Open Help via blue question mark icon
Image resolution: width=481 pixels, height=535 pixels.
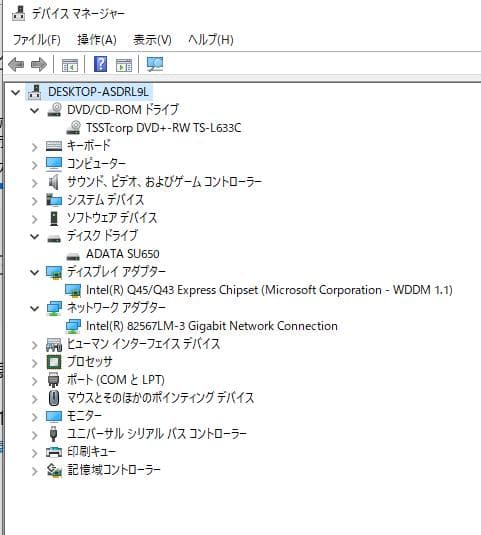click(x=100, y=64)
